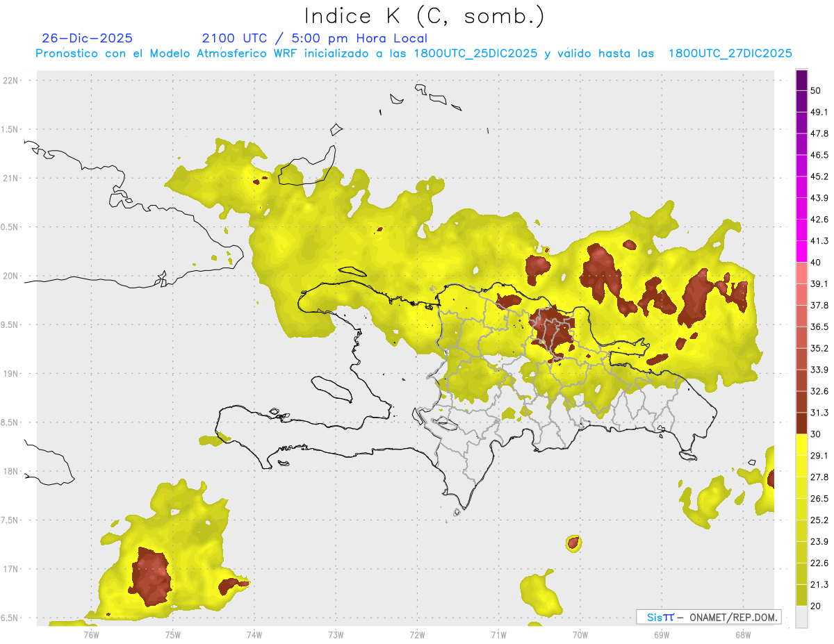The width and height of the screenshot is (834, 644).
Task: Click the '31.3' colorbar value
Action: click(819, 413)
